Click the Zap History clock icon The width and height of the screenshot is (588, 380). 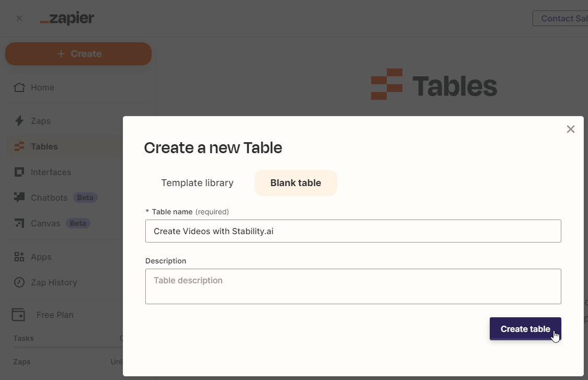coord(19,282)
